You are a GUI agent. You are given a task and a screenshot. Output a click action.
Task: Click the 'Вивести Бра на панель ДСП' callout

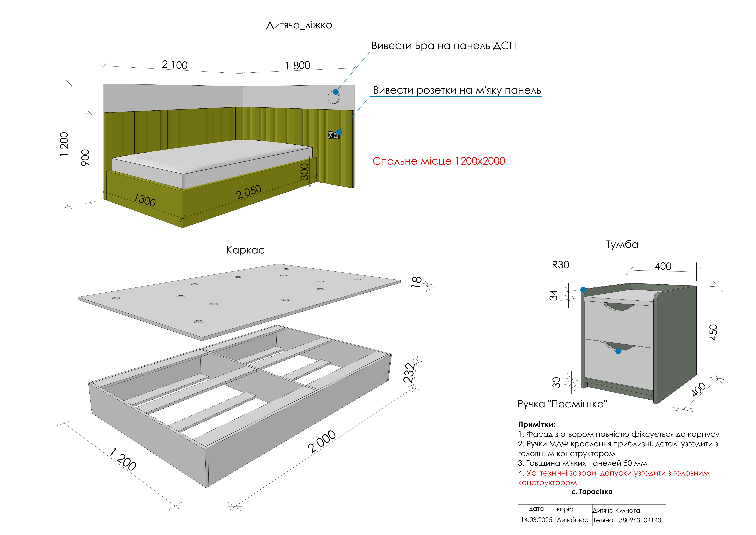click(x=443, y=46)
